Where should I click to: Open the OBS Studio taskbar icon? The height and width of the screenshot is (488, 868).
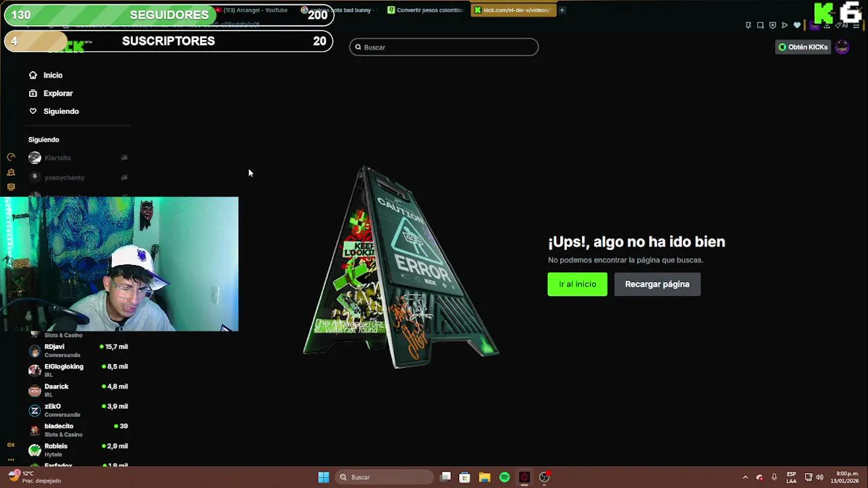[x=544, y=477]
